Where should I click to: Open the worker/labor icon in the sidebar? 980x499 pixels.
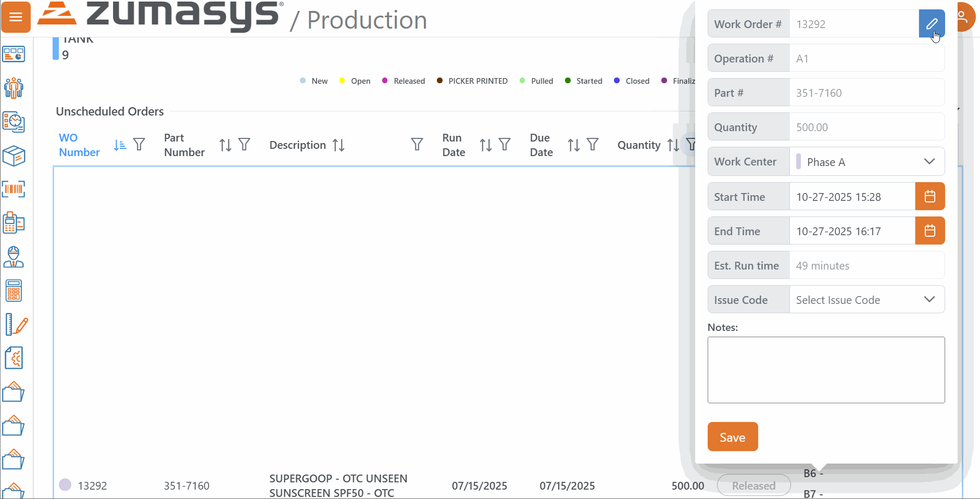coord(14,257)
